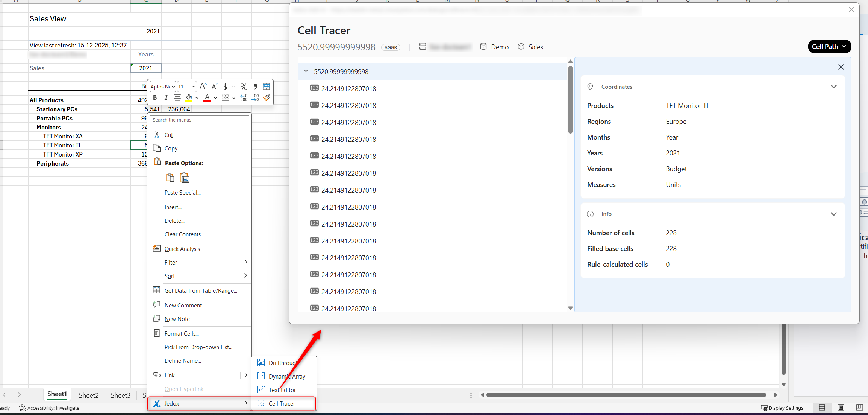Open the font size dropdown
Screen dimensions: 868x415
click(x=194, y=87)
